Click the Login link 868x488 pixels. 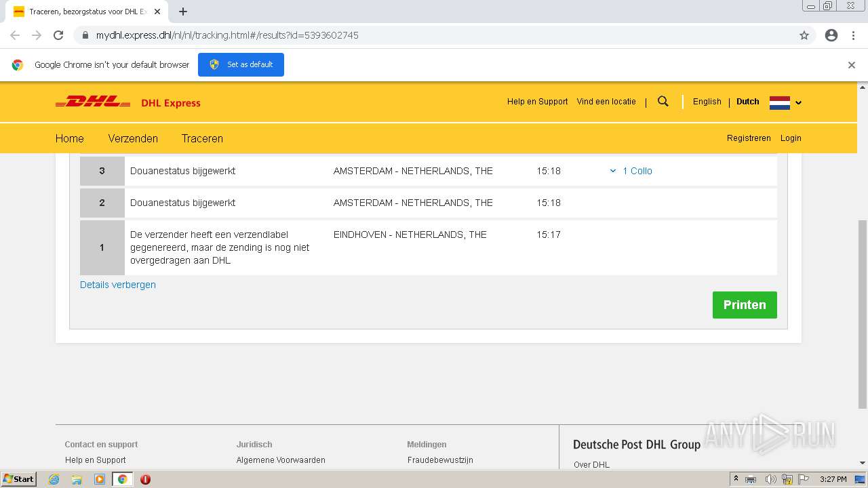(x=791, y=138)
